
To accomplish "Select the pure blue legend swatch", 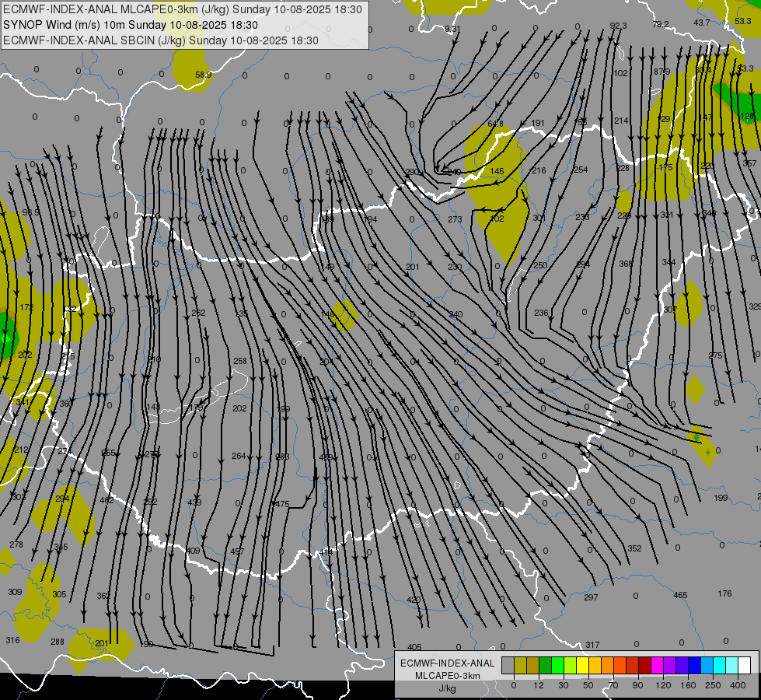I will coord(694,666).
